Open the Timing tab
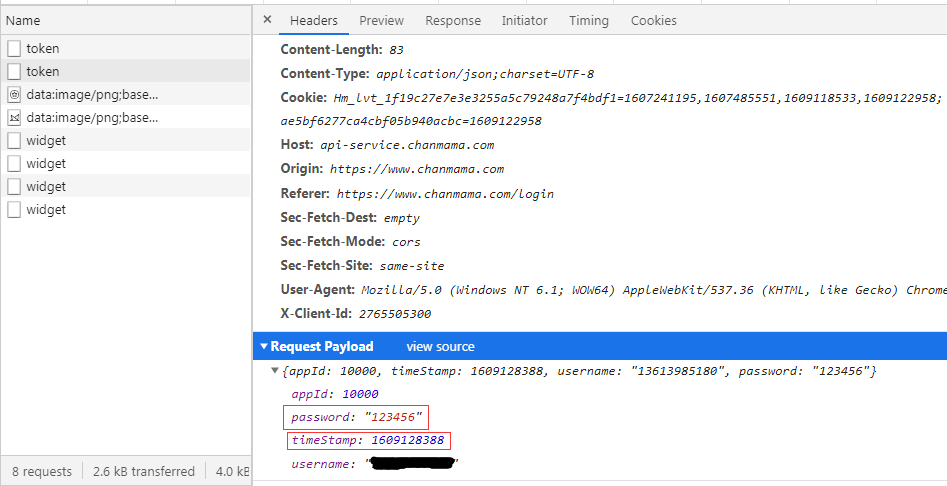The image size is (947, 486). point(589,21)
